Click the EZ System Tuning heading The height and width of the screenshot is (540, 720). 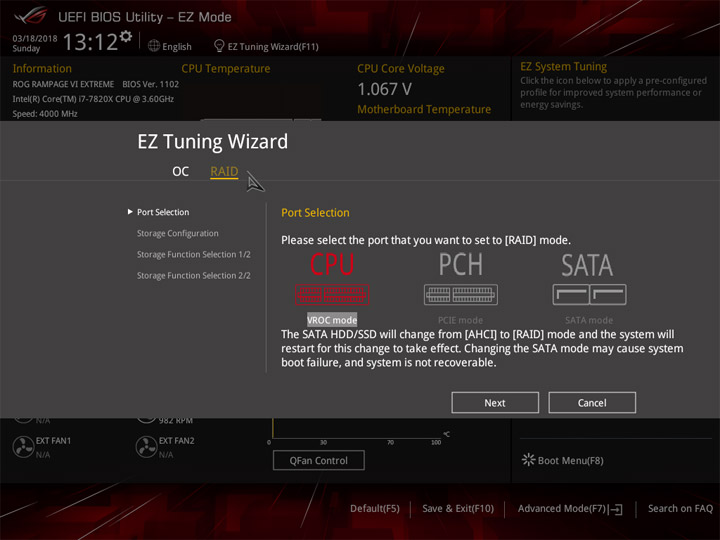563,67
